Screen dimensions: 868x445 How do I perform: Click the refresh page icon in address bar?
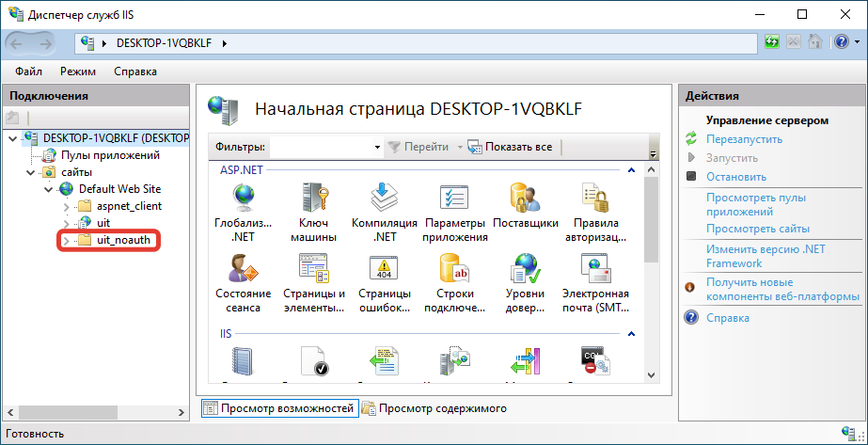pos(772,42)
